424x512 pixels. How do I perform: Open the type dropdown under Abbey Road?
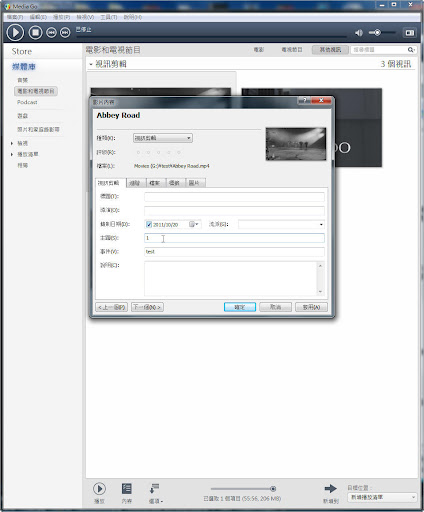(x=163, y=138)
